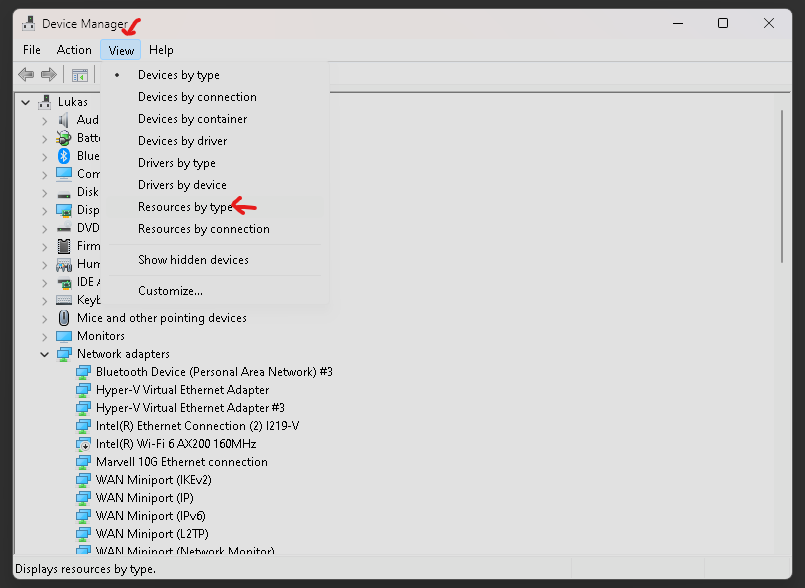805x588 pixels.
Task: Toggle Show hidden devices in View menu
Action: pos(193,260)
